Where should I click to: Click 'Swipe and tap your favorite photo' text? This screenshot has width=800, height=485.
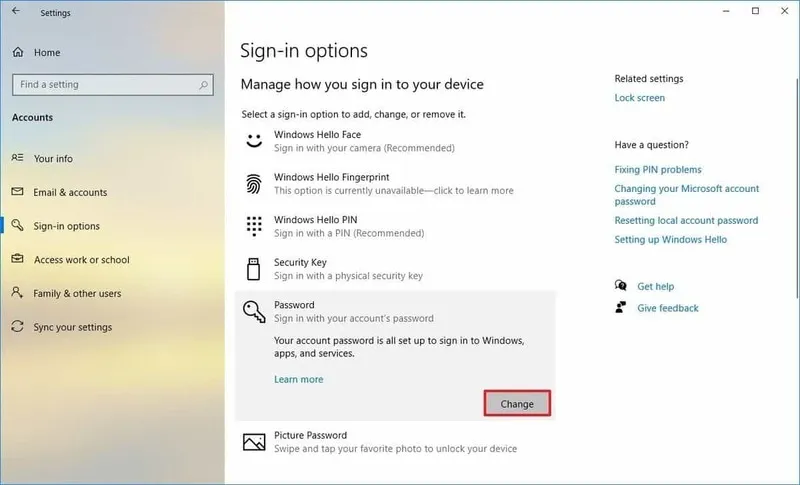(395, 449)
